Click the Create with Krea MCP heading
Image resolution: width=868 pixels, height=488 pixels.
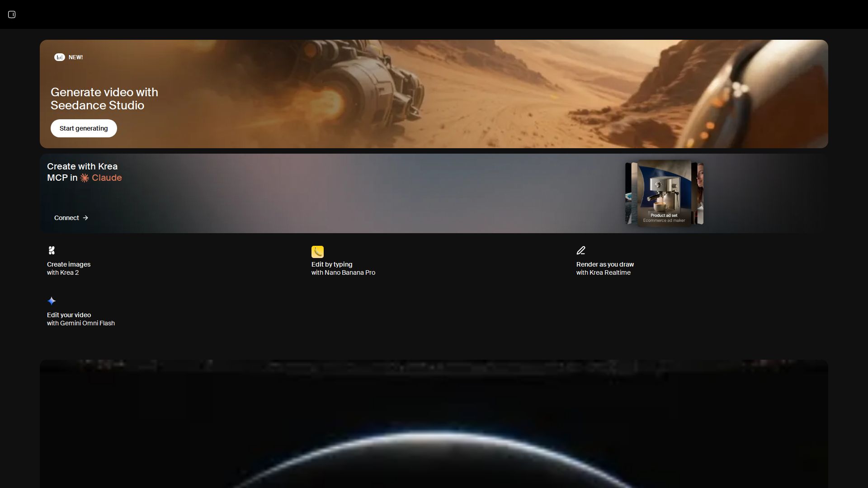[85, 172]
